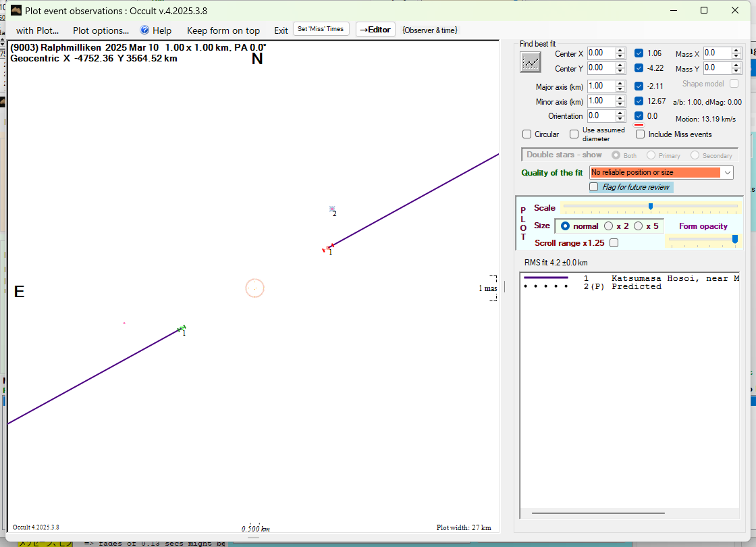Click the Find best fit graph icon
Image resolution: width=756 pixels, height=547 pixels.
pyautogui.click(x=531, y=61)
